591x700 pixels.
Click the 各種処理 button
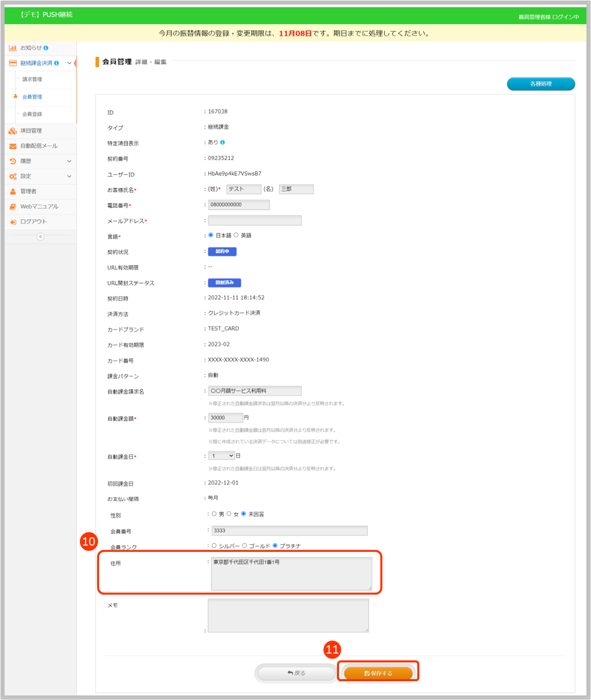[540, 84]
